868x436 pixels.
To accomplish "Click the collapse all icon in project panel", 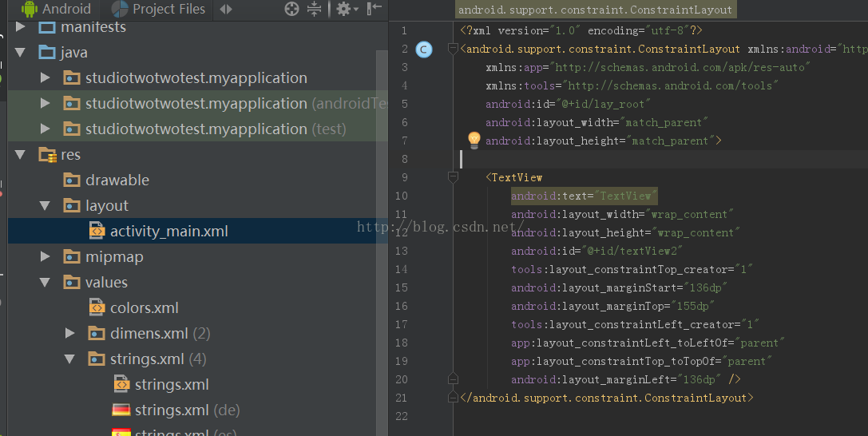I will click(314, 10).
